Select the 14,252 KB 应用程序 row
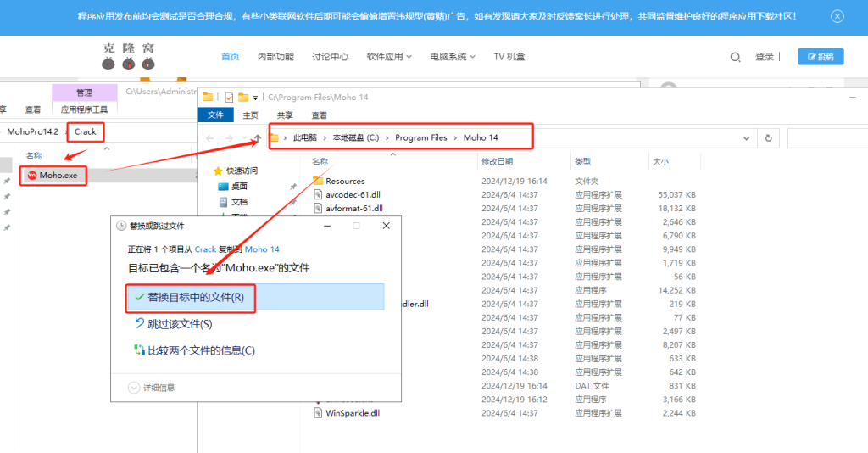This screenshot has height=453, width=868. click(x=504, y=290)
